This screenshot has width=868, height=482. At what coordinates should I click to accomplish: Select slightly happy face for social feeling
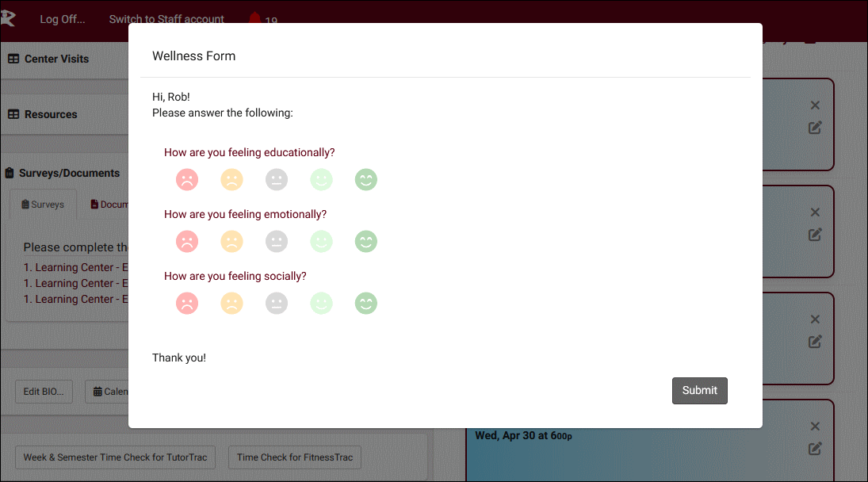coord(321,304)
